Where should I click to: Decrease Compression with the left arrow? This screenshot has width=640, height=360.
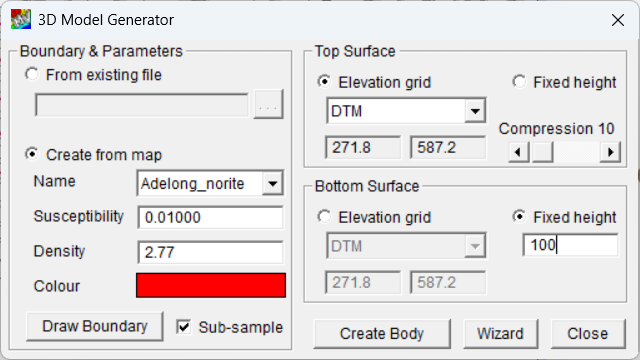point(519,152)
